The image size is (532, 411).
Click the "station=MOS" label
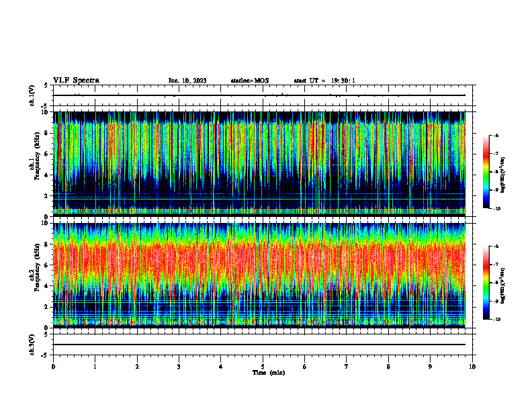click(250, 81)
